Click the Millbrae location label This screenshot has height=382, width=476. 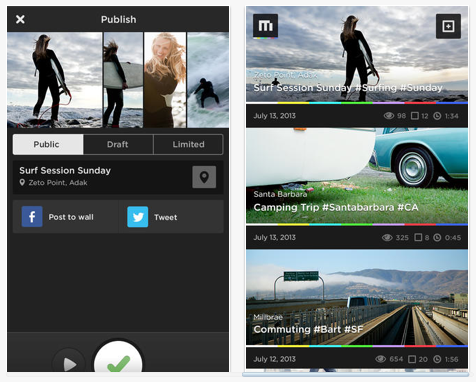(268, 317)
